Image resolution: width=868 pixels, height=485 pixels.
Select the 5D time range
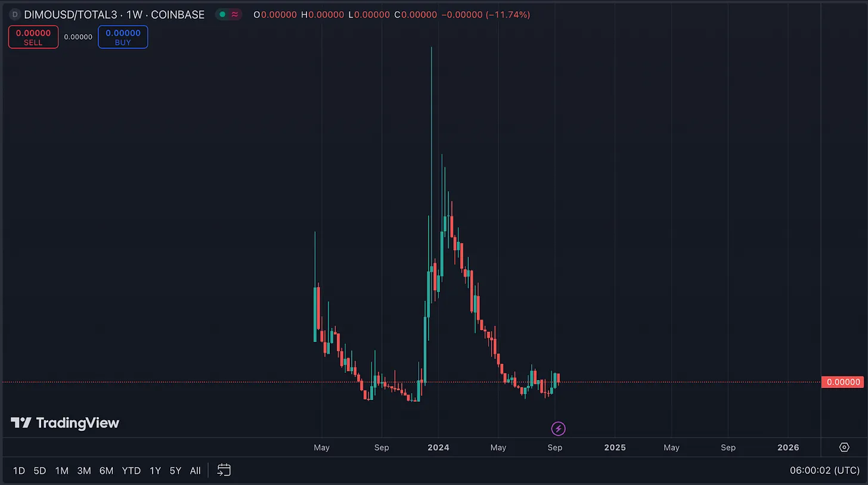pos(40,471)
